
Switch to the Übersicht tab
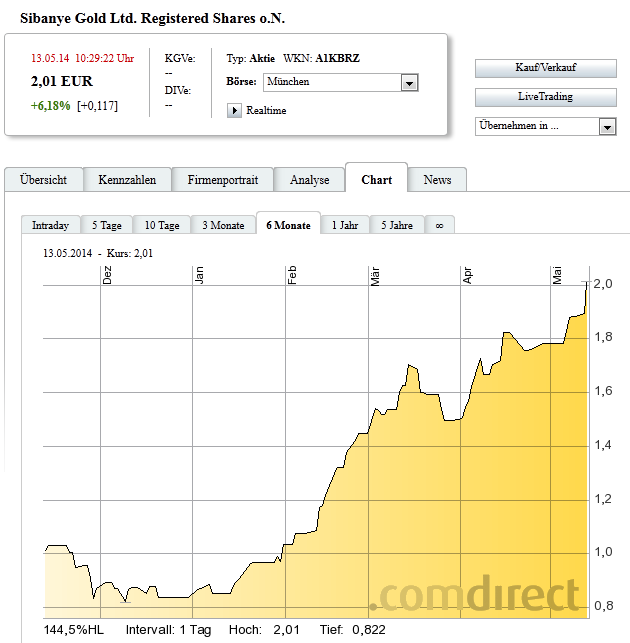pos(43,180)
